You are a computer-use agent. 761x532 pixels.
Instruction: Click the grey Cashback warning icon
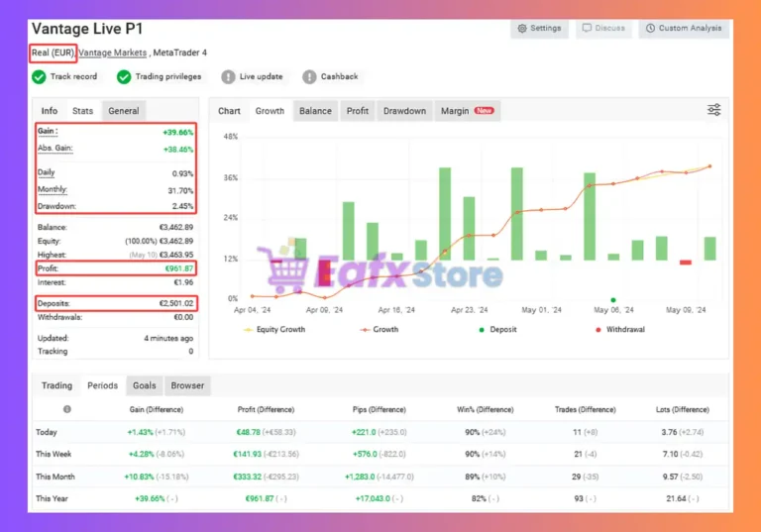(309, 76)
